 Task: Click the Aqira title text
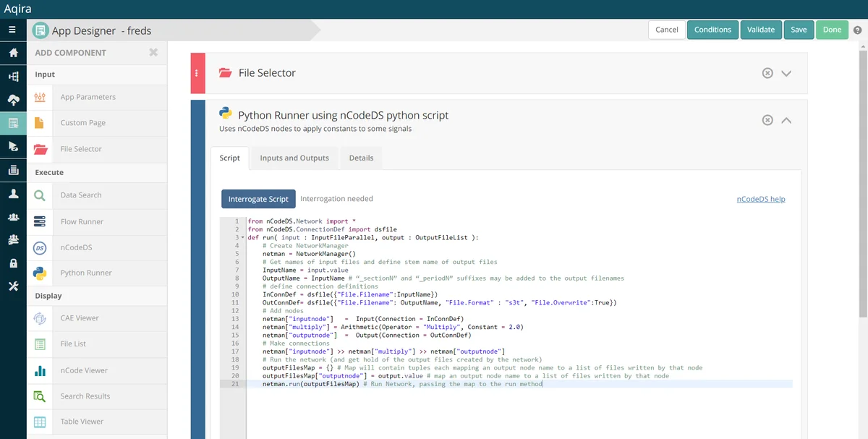coord(18,9)
